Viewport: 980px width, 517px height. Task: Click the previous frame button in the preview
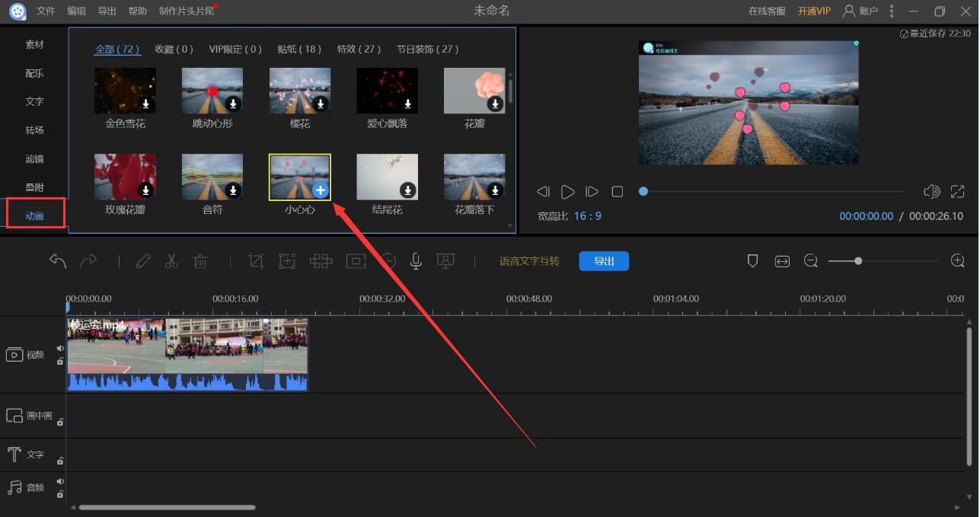point(543,192)
